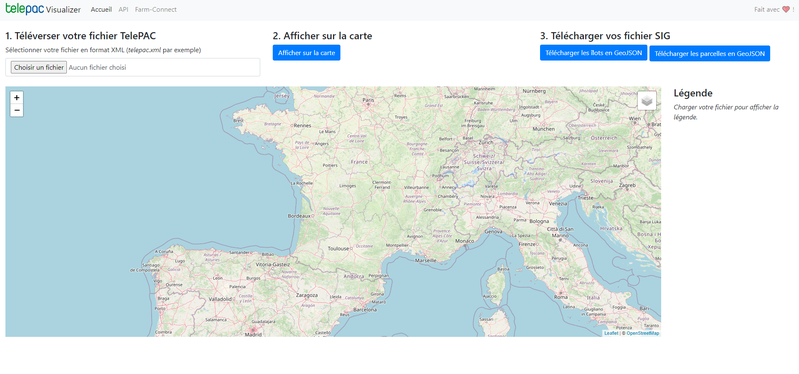Click Genova label on the map
Image resolution: width=799 pixels, height=374 pixels.
tap(493, 231)
